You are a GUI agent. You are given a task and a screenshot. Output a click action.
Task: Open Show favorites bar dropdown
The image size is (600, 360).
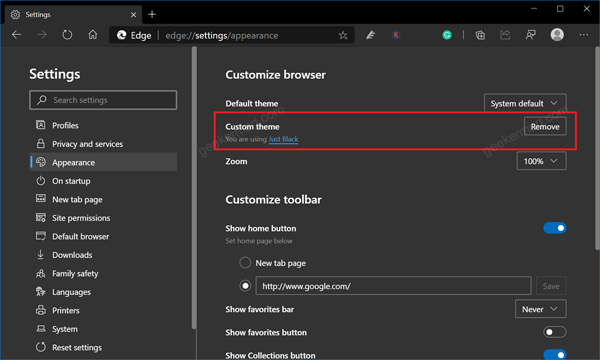coord(541,309)
